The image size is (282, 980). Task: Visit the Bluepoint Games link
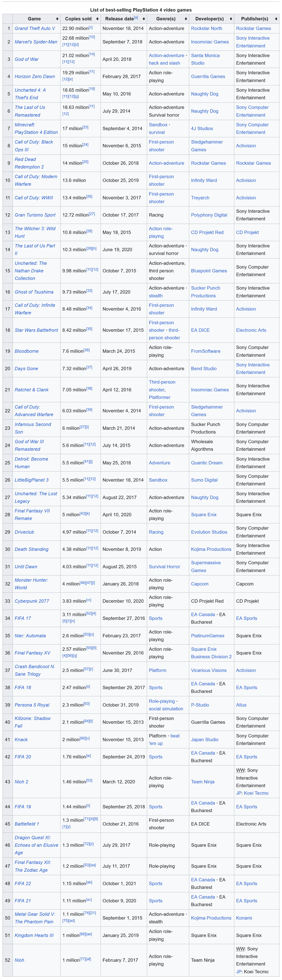209,271
